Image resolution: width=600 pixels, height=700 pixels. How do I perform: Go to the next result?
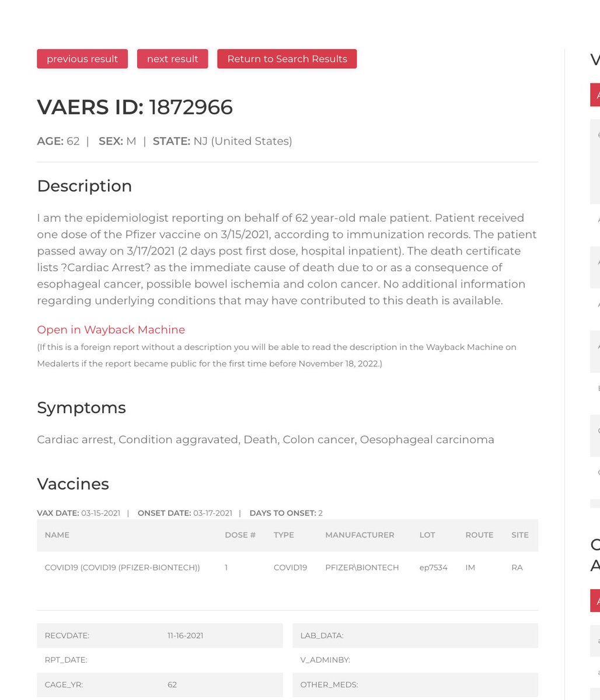click(x=172, y=59)
